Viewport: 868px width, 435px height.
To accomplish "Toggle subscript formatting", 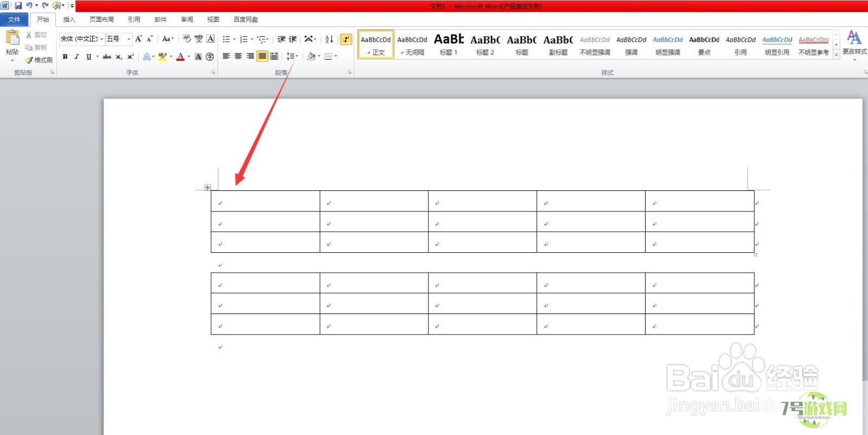I will pos(119,56).
